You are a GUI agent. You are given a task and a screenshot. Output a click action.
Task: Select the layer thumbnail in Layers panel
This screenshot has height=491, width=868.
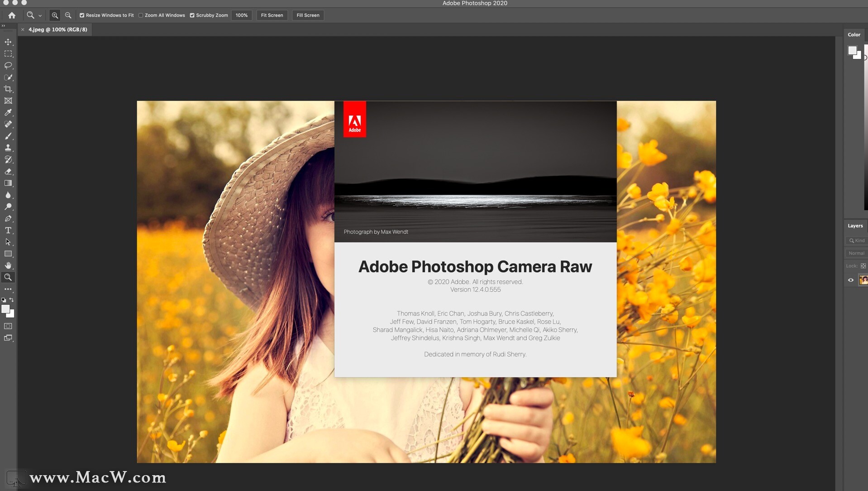point(863,280)
